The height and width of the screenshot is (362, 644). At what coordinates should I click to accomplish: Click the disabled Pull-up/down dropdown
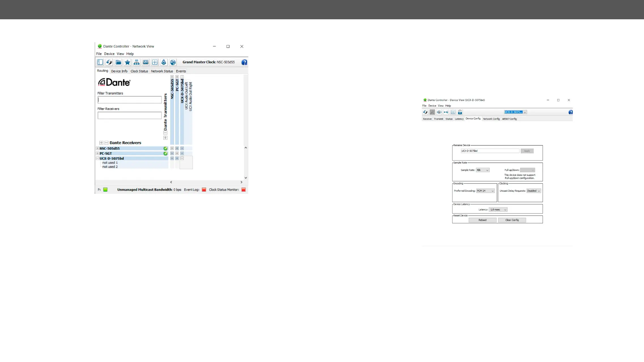coord(528,170)
